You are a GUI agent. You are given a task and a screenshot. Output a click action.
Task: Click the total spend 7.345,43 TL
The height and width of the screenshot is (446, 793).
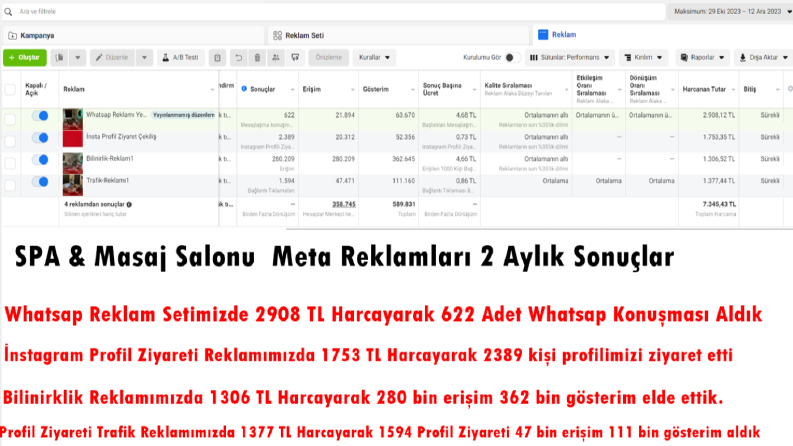pyautogui.click(x=719, y=204)
